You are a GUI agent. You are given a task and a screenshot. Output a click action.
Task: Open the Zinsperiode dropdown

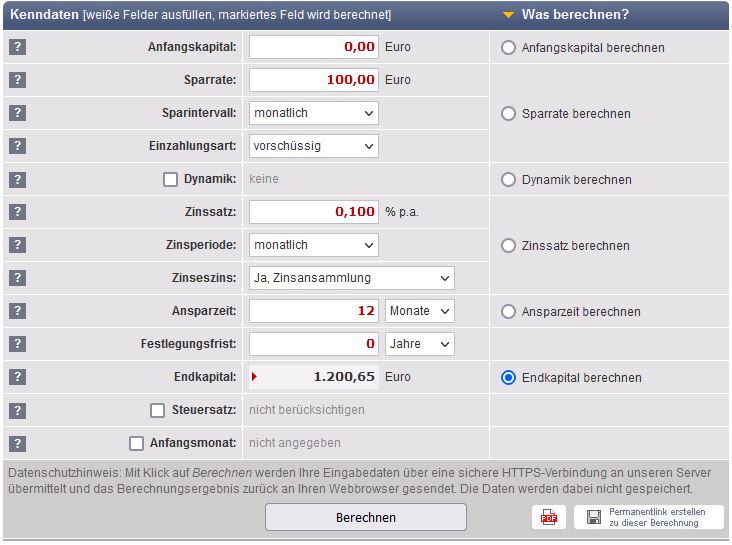click(x=314, y=245)
